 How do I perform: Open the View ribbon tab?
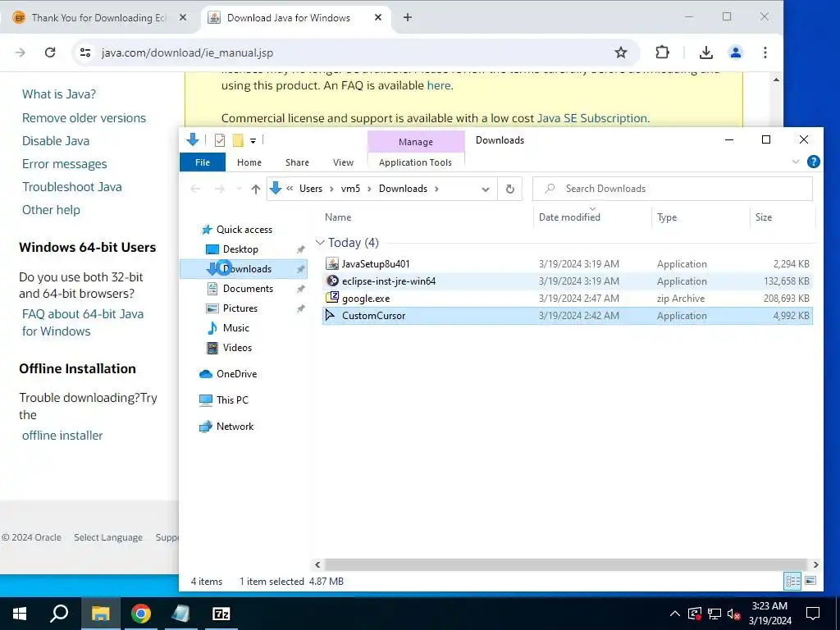click(x=343, y=162)
